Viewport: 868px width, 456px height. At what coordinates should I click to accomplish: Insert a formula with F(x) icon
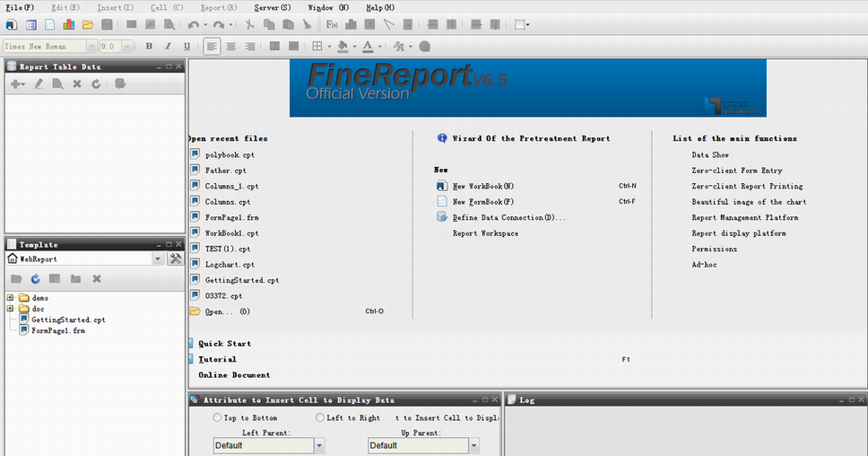332,24
